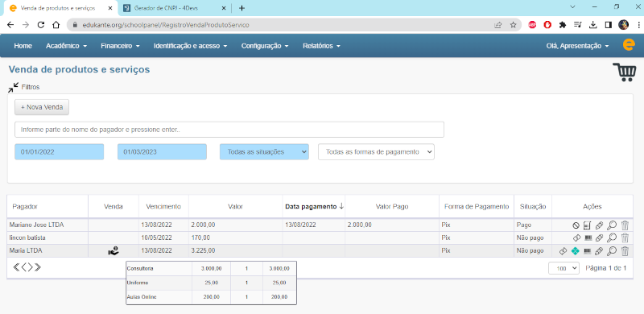Sort by the Situação column header
This screenshot has width=644, height=314.
point(533,206)
